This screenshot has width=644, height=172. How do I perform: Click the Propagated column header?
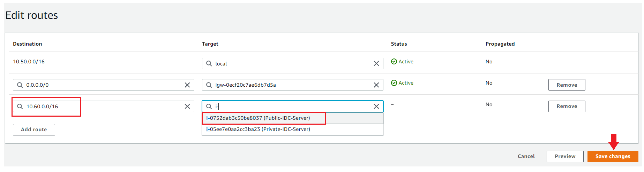pos(500,44)
